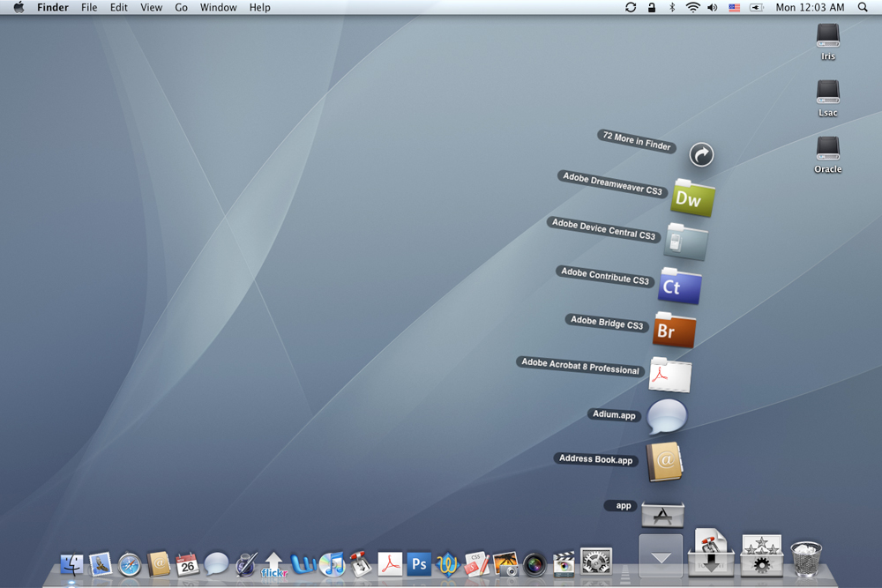This screenshot has width=882, height=588.
Task: Open the View menu
Action: [x=152, y=7]
